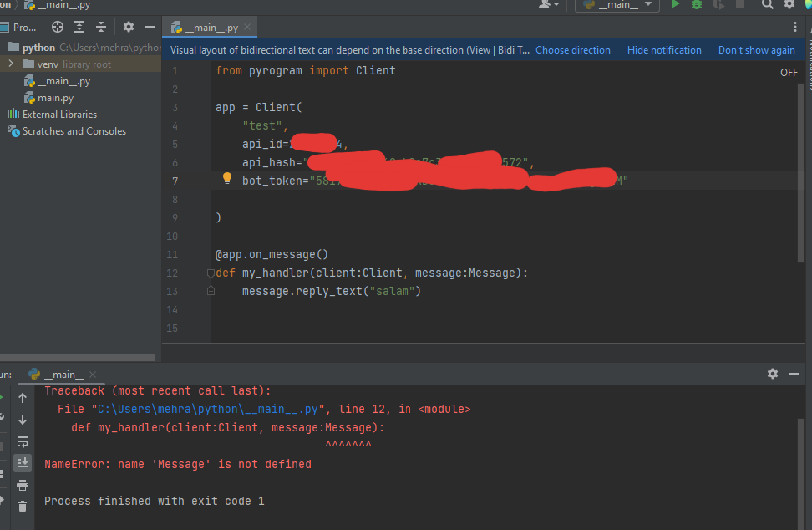Image resolution: width=812 pixels, height=530 pixels.
Task: Collapse the my_handler function fold marker on line 12
Action: (211, 273)
